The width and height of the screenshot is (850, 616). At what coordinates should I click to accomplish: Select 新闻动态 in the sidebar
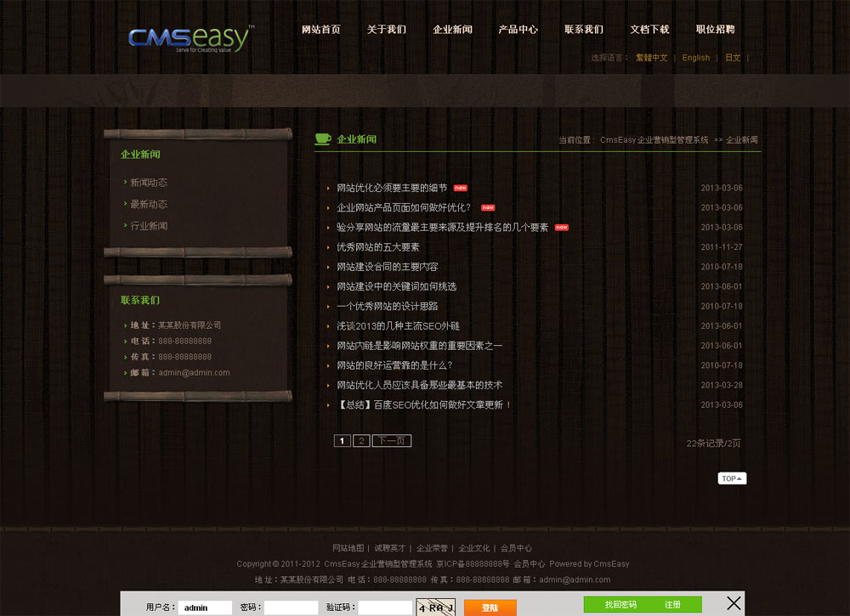click(x=149, y=183)
